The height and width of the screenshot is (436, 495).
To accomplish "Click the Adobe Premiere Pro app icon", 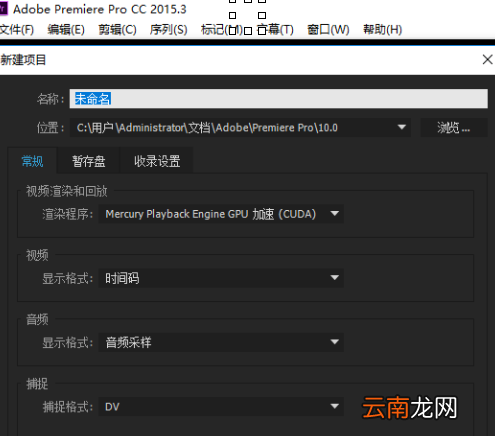I will (3, 9).
